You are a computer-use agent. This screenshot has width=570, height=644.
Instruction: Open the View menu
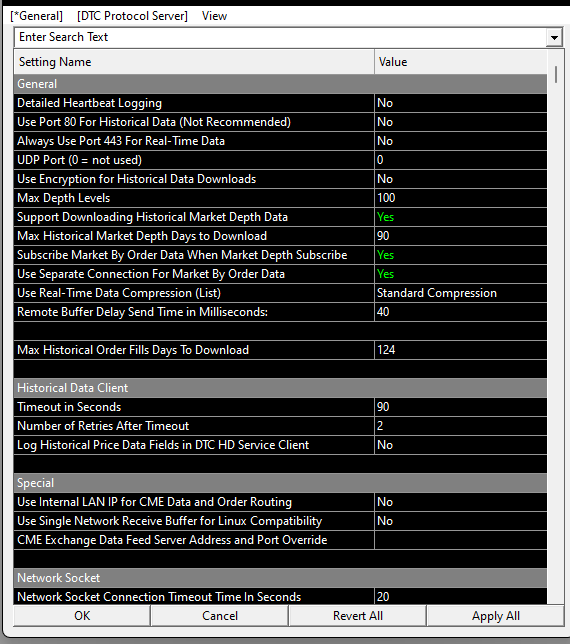(x=214, y=16)
